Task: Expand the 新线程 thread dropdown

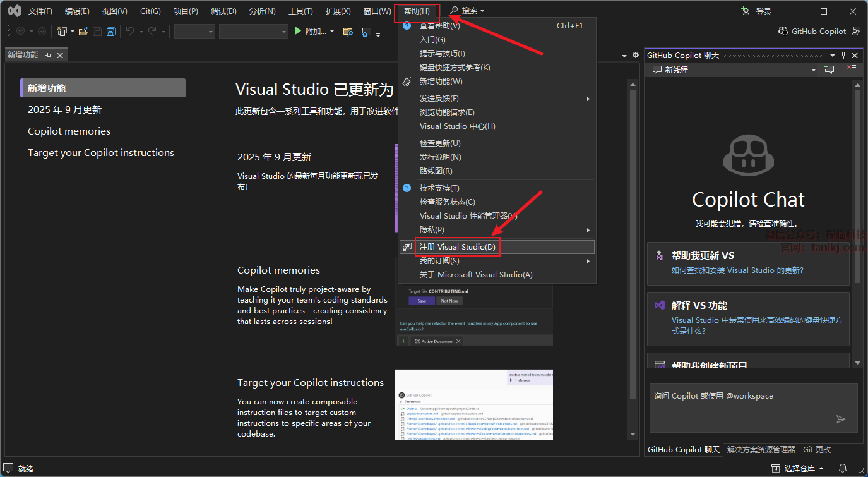Action: (813, 70)
